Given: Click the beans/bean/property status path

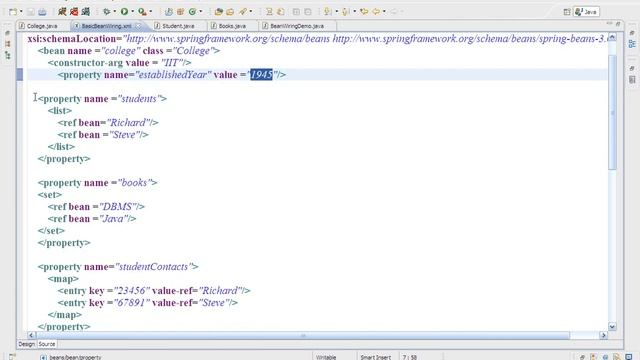Looking at the screenshot, I should (75, 358).
